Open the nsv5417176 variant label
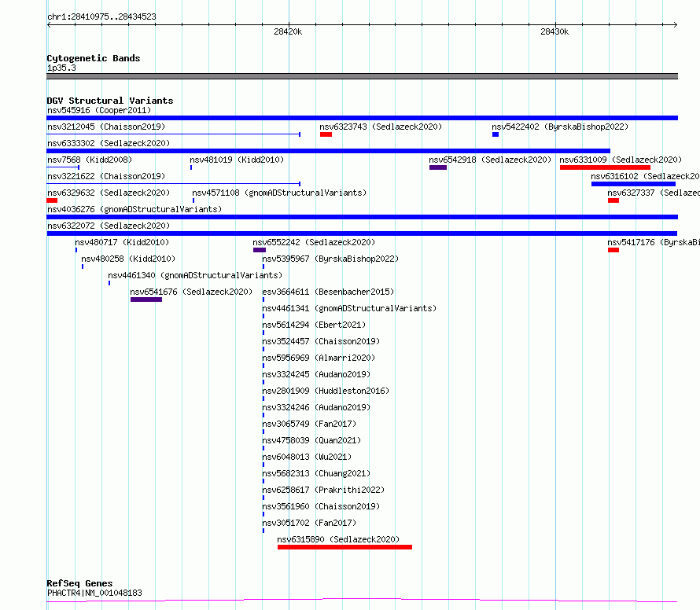This screenshot has height=610, width=700. click(x=653, y=242)
